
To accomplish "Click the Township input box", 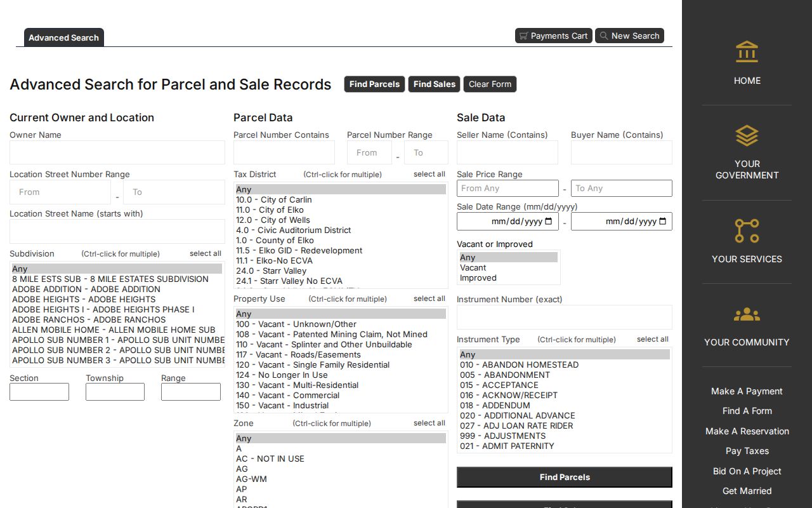I will point(115,392).
